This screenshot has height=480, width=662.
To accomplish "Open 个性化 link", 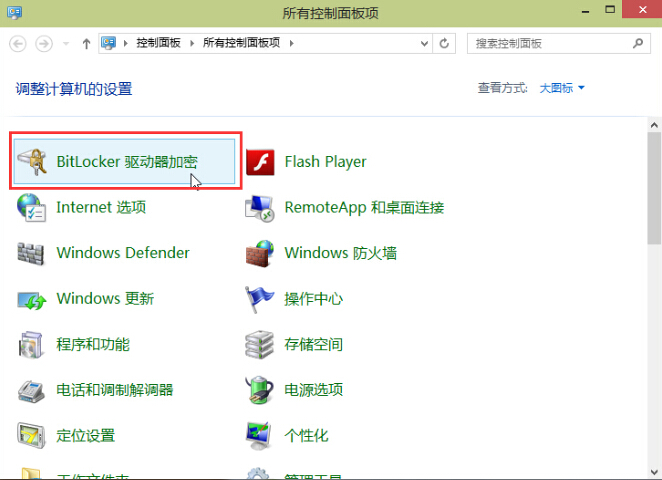I will 306,436.
